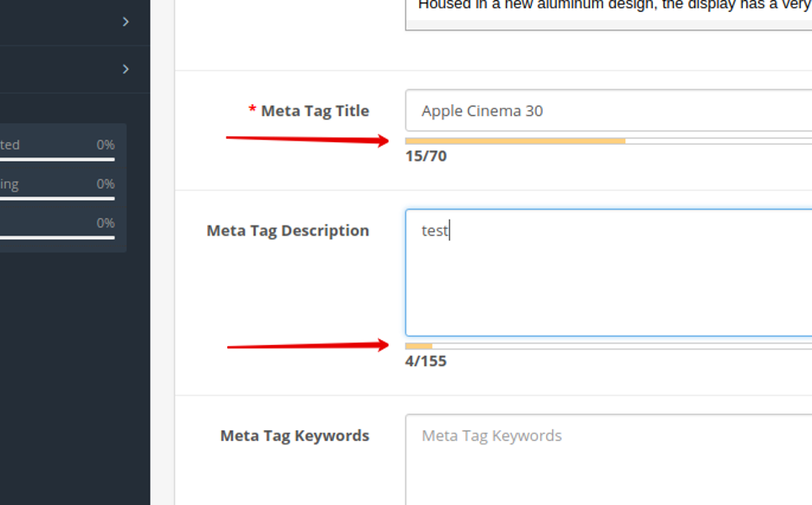Click the 4/155 character counter
The height and width of the screenshot is (505, 812).
click(x=426, y=361)
